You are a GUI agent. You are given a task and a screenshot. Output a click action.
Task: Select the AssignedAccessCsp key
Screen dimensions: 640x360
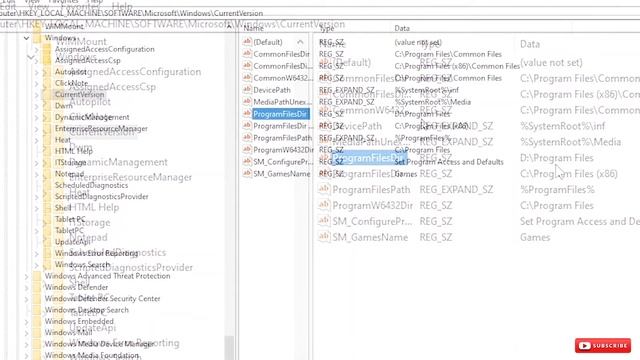pos(88,60)
